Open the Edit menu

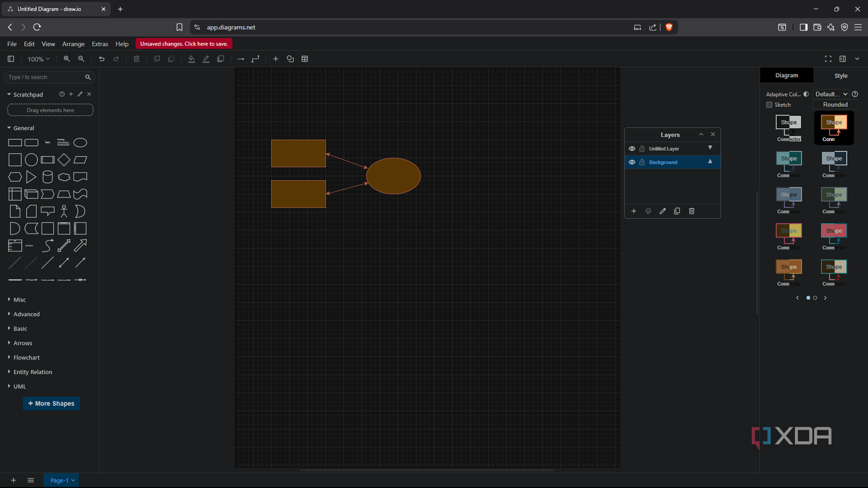coord(29,44)
